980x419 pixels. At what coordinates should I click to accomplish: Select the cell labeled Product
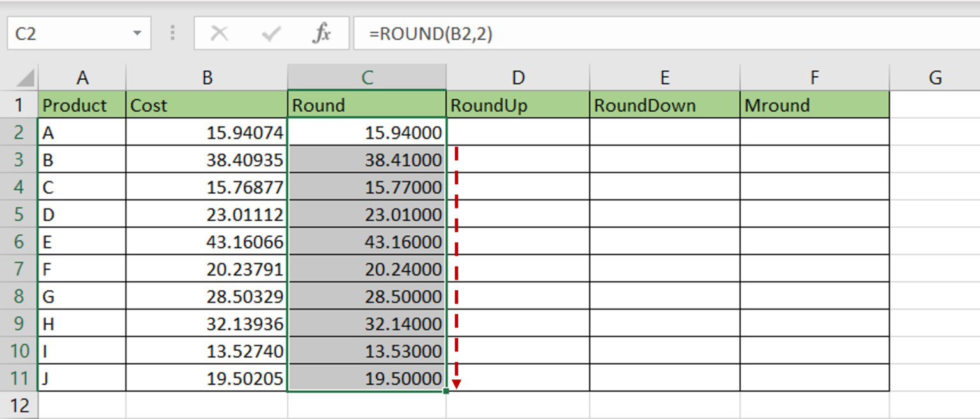pos(82,105)
